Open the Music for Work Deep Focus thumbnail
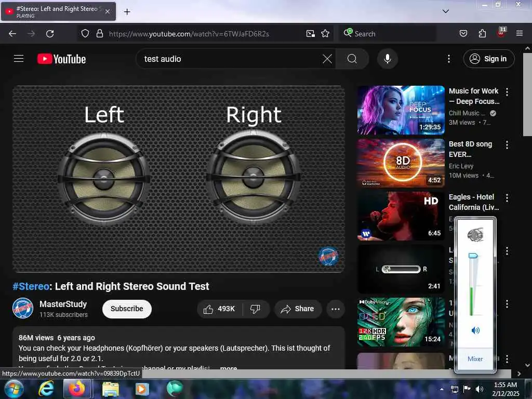532x399 pixels. click(401, 110)
